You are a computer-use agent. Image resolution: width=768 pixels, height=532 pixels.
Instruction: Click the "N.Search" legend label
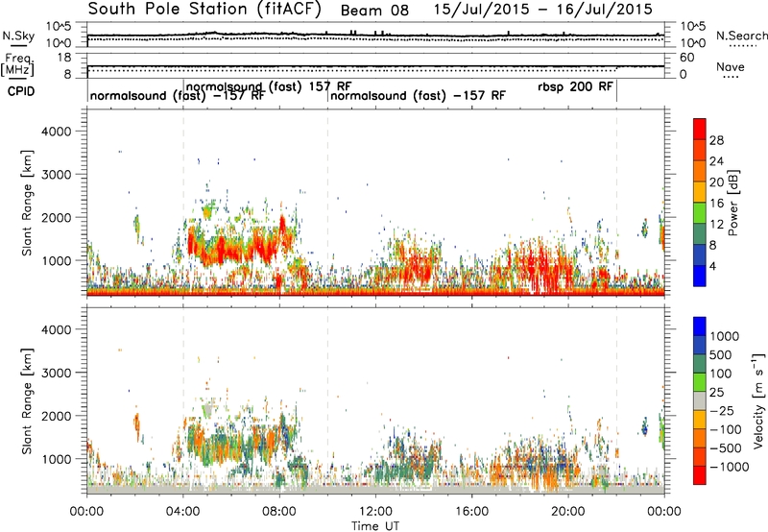pos(742,36)
